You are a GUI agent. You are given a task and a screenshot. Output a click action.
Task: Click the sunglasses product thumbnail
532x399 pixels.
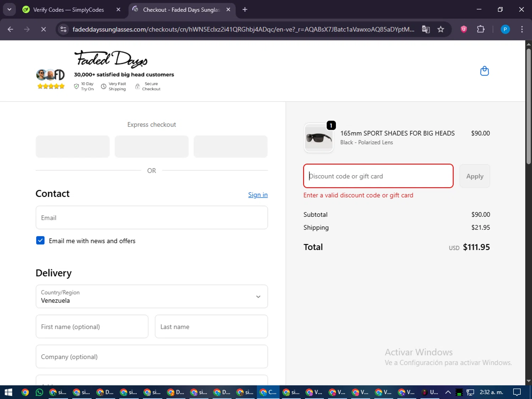point(319,138)
